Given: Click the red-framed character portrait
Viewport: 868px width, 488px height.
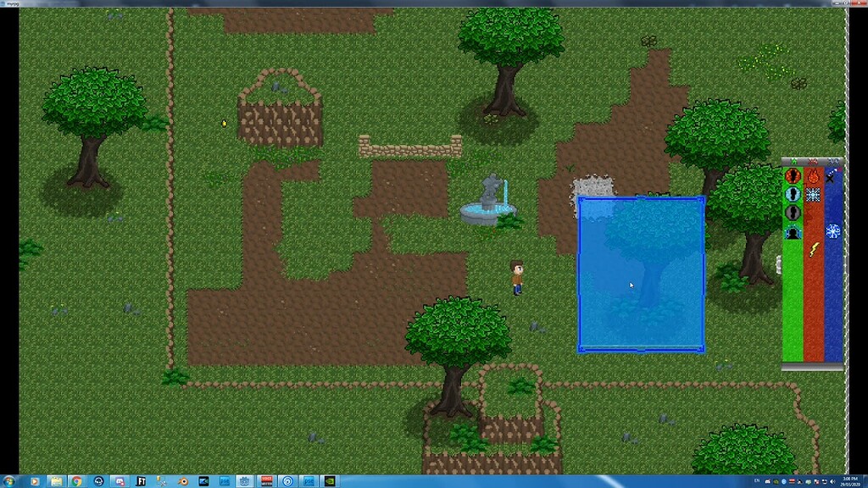Looking at the screenshot, I should (793, 176).
